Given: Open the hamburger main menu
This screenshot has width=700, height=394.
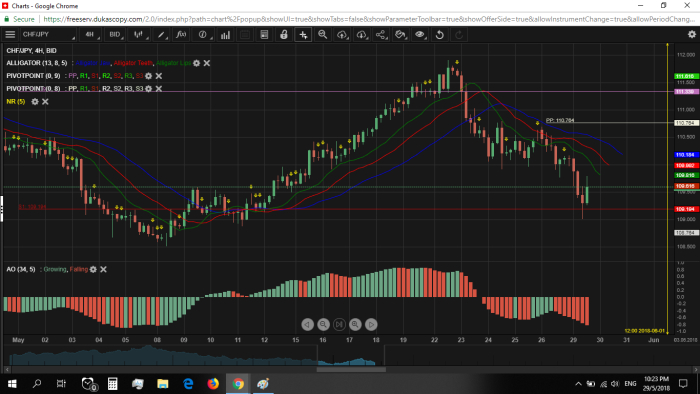Looking at the screenshot, I should pyautogui.click(x=10, y=34).
